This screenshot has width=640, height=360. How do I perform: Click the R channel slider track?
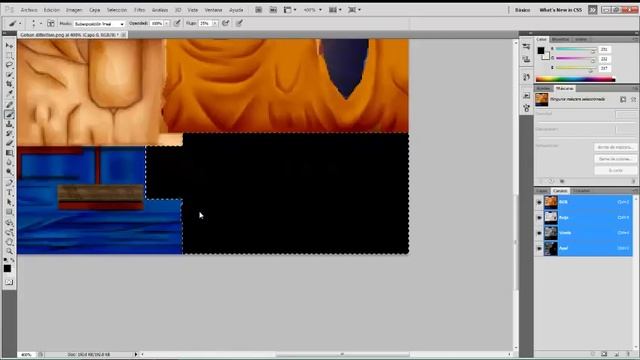576,50
